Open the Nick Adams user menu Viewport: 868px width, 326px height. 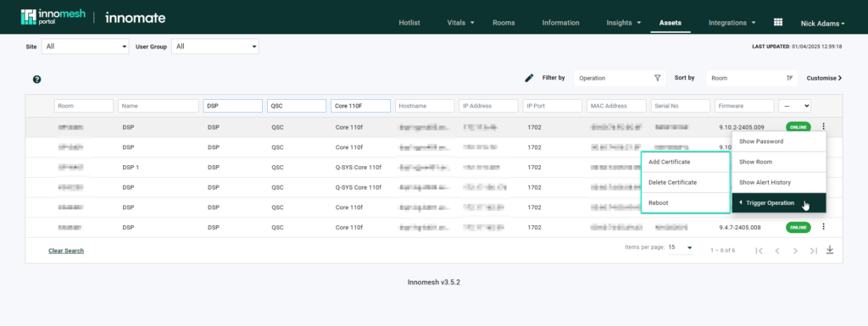click(822, 23)
